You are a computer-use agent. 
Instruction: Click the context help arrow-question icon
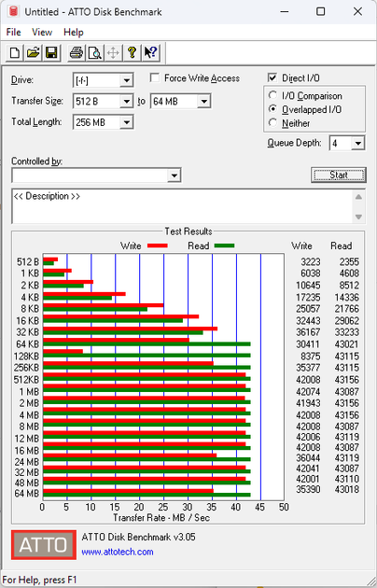coord(150,53)
